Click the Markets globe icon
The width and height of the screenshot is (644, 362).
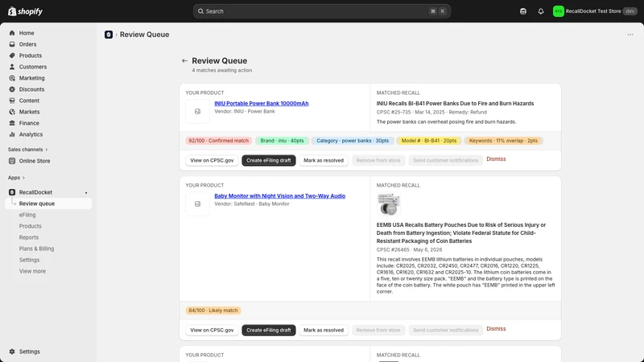click(x=12, y=112)
